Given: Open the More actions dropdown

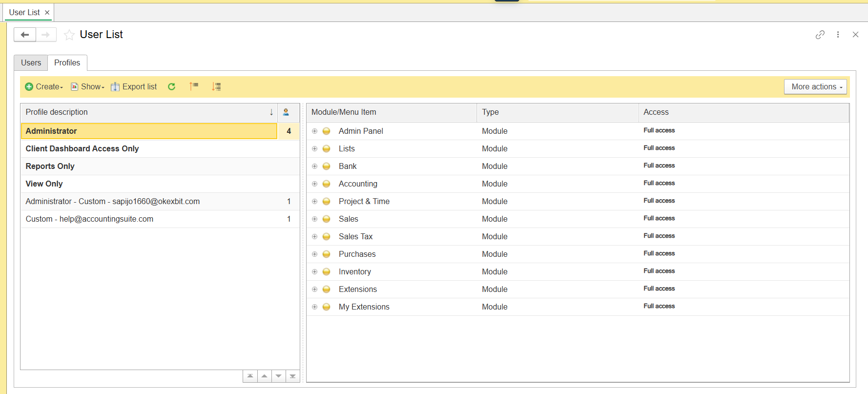Looking at the screenshot, I should (x=815, y=86).
